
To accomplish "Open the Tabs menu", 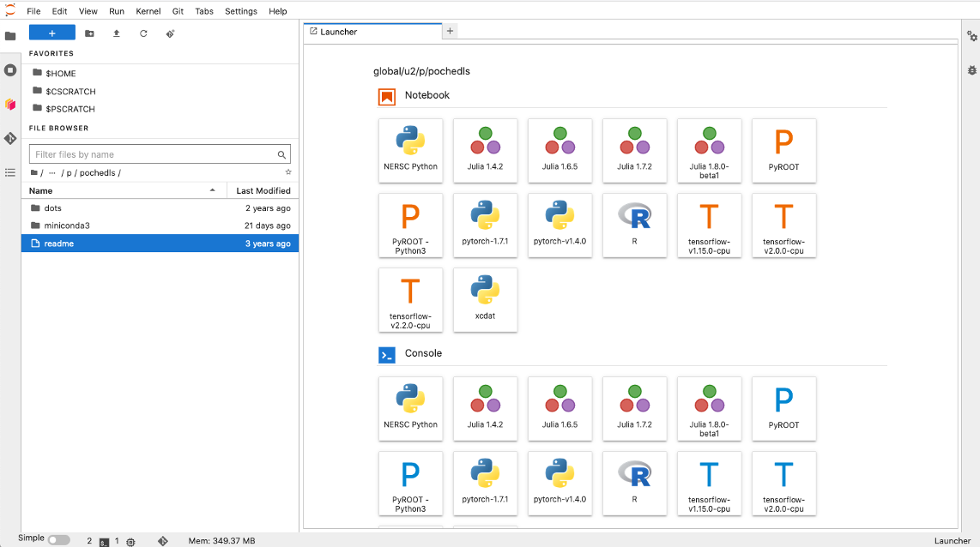I will [x=204, y=11].
